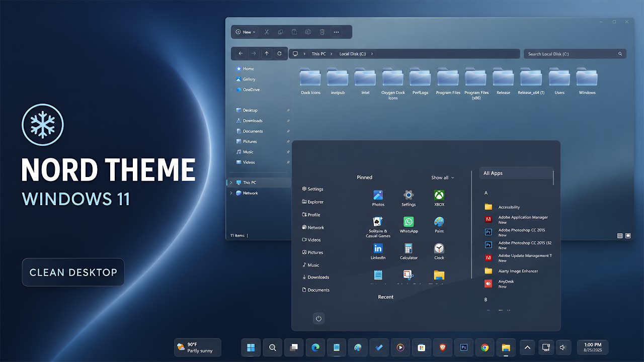Refresh the Local Disk (C:) folder view
Screen dimensions: 644x362
pyautogui.click(x=280, y=53)
